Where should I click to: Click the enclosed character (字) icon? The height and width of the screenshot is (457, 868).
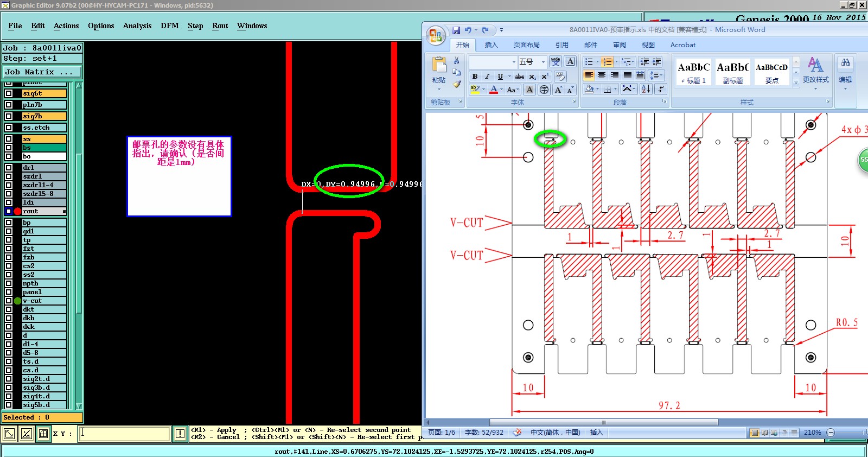pos(544,90)
